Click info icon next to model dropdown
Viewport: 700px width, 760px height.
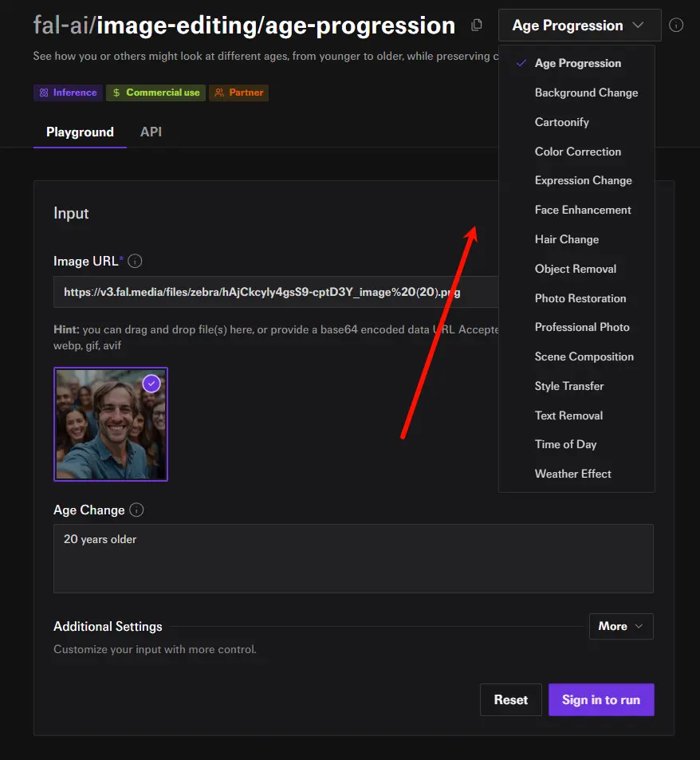tap(676, 26)
